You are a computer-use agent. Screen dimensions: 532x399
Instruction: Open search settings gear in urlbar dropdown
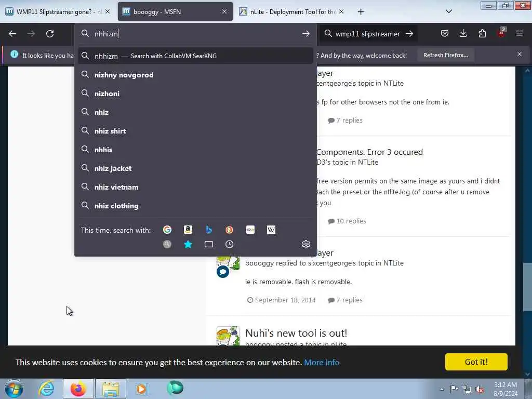tap(306, 244)
